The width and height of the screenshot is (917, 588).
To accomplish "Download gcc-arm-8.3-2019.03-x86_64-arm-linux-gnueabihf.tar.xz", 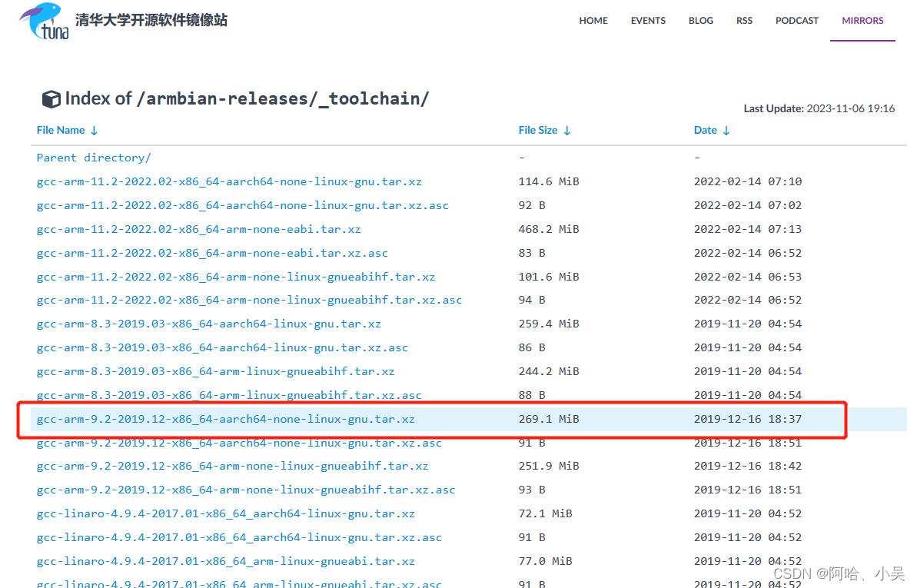I will pos(215,371).
